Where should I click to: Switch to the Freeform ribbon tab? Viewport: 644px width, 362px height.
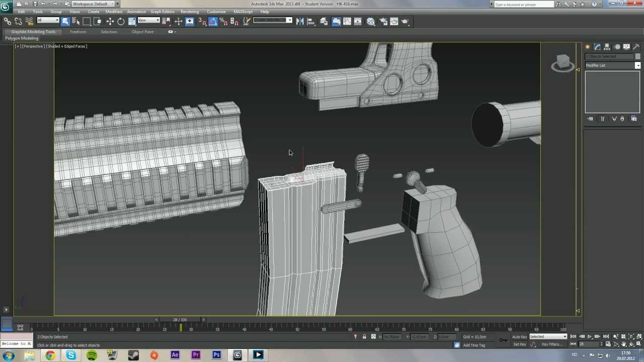(78, 32)
